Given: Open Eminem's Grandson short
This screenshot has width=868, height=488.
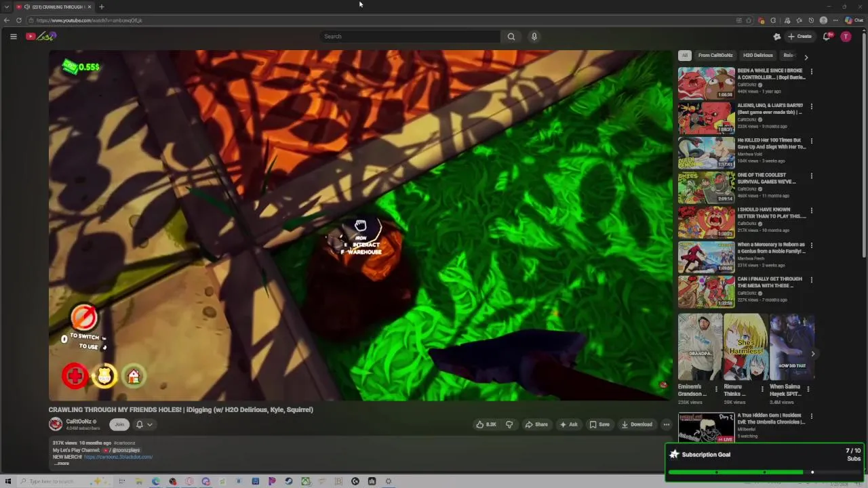Looking at the screenshot, I should [700, 346].
